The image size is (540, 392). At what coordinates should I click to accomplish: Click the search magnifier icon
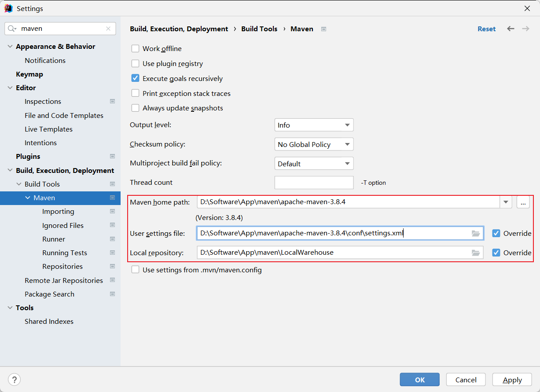(12, 29)
